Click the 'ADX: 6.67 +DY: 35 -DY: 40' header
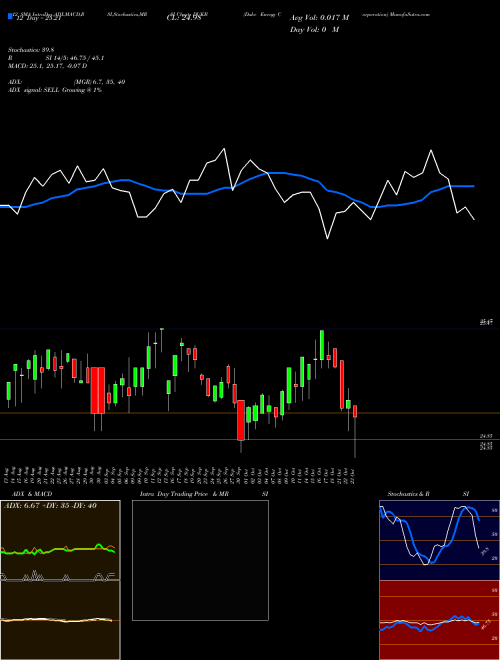Image resolution: width=500 pixels, height=660 pixels. [50, 505]
